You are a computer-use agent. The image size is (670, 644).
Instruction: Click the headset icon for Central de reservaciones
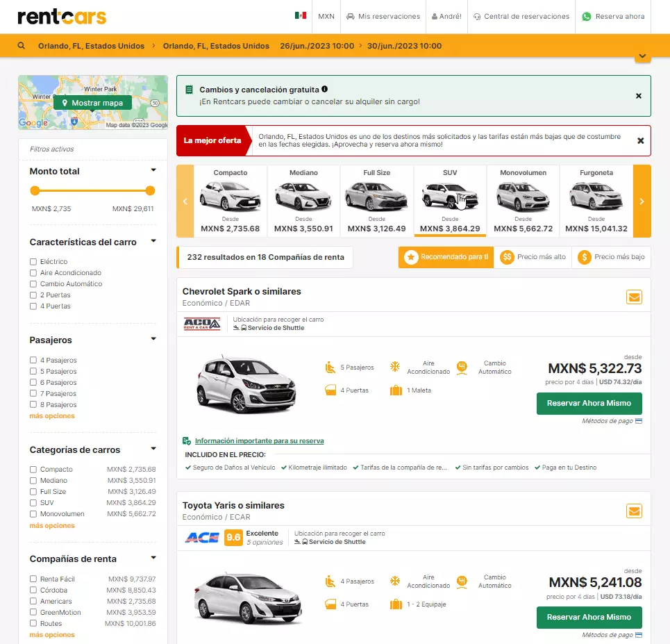[x=478, y=15]
